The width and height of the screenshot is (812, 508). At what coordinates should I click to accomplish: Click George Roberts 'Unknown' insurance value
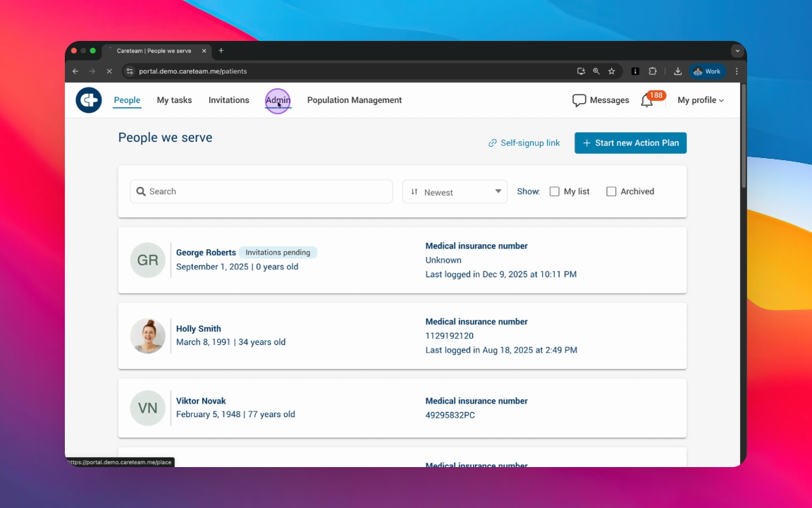[443, 260]
